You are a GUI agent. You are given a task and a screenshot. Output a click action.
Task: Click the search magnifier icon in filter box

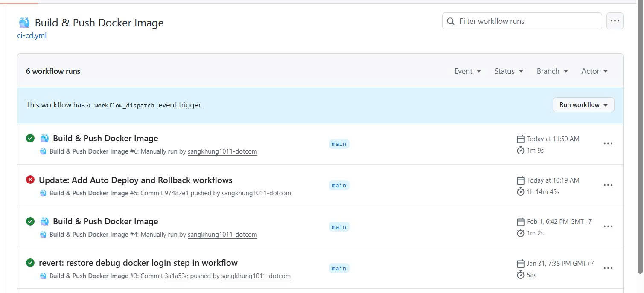click(x=451, y=21)
